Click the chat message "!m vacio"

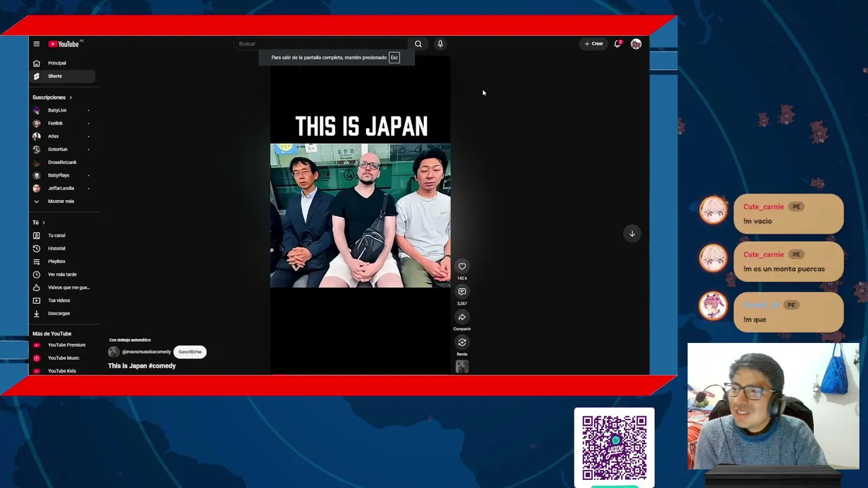757,221
